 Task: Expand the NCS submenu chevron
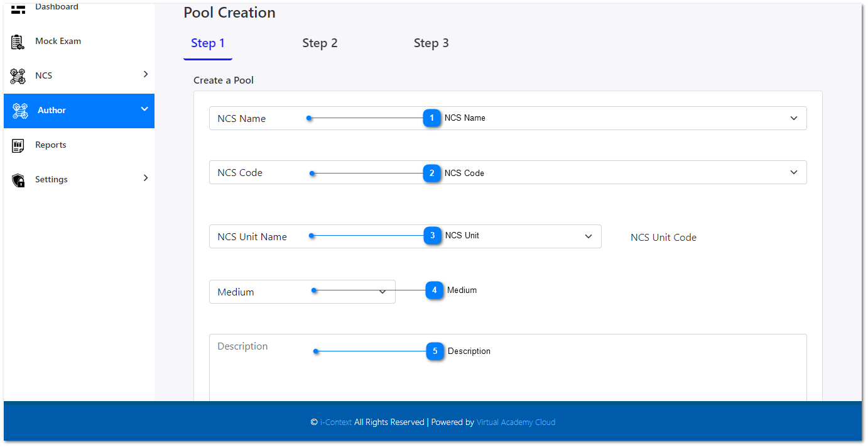coord(146,74)
